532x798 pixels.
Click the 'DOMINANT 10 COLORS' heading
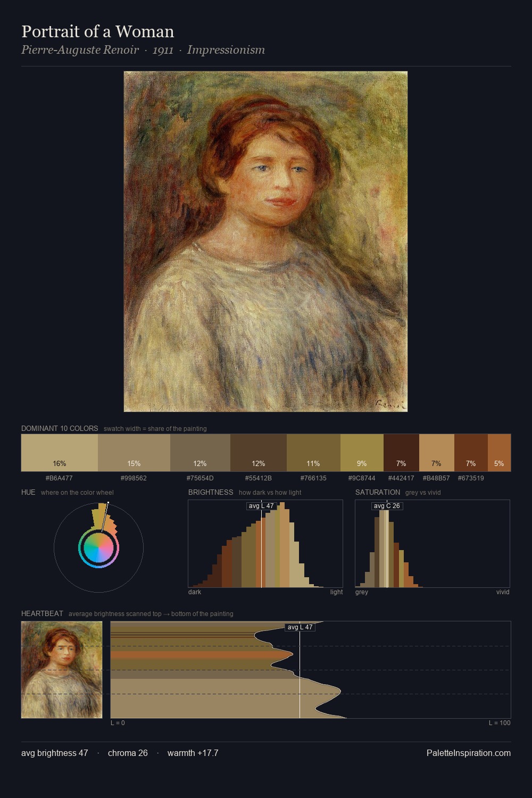point(60,428)
